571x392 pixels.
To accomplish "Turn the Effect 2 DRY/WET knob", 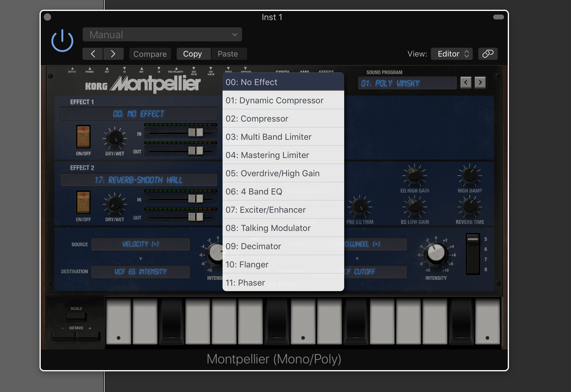I will pos(115,204).
